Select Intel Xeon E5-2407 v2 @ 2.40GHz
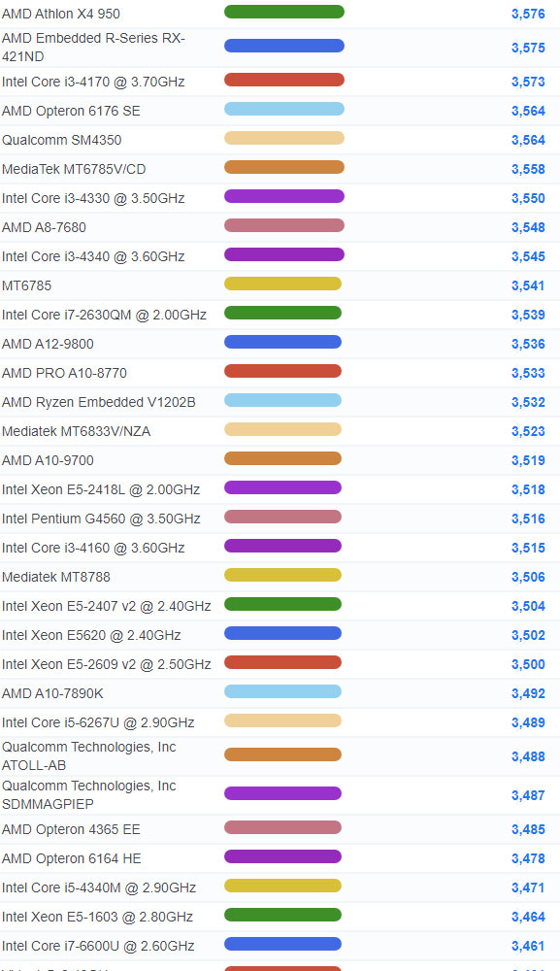 click(x=107, y=606)
